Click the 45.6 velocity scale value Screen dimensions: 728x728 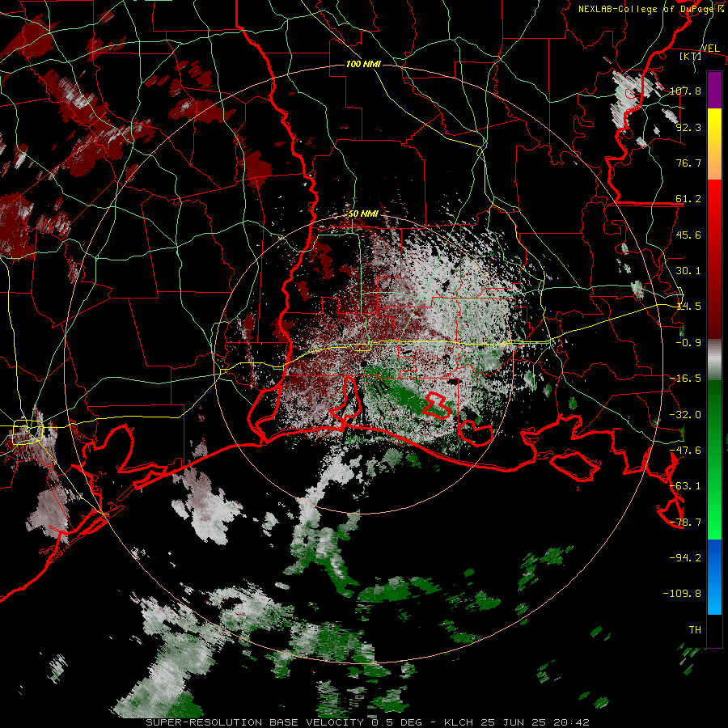(688, 235)
